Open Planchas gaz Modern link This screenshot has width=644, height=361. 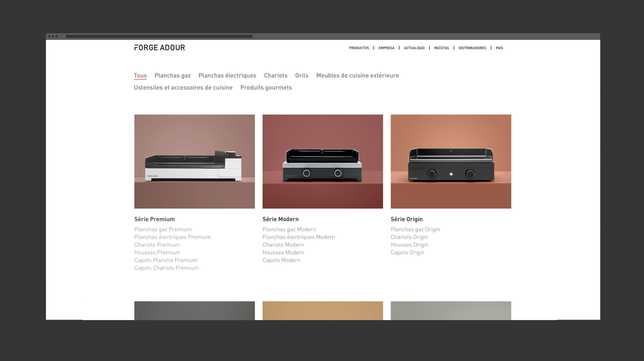(x=289, y=229)
